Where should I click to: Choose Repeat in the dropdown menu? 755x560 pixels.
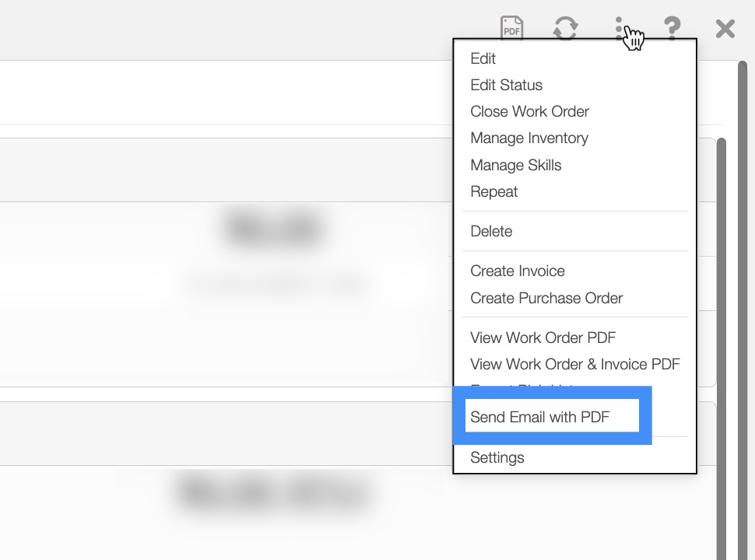click(493, 191)
